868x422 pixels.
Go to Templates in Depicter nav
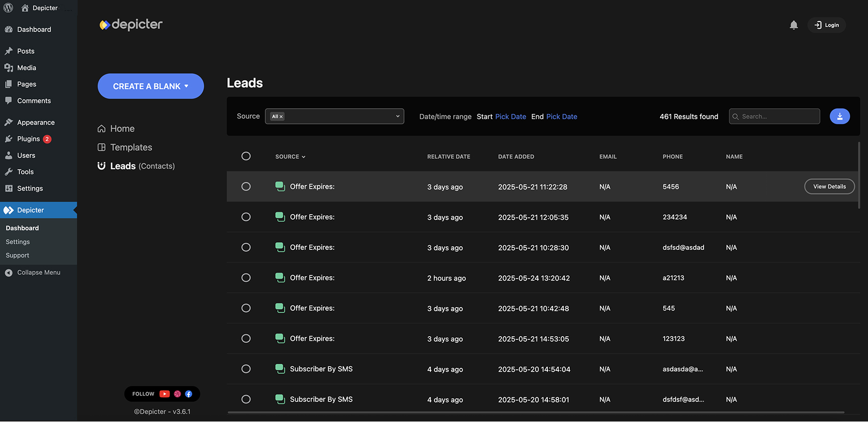(x=131, y=147)
